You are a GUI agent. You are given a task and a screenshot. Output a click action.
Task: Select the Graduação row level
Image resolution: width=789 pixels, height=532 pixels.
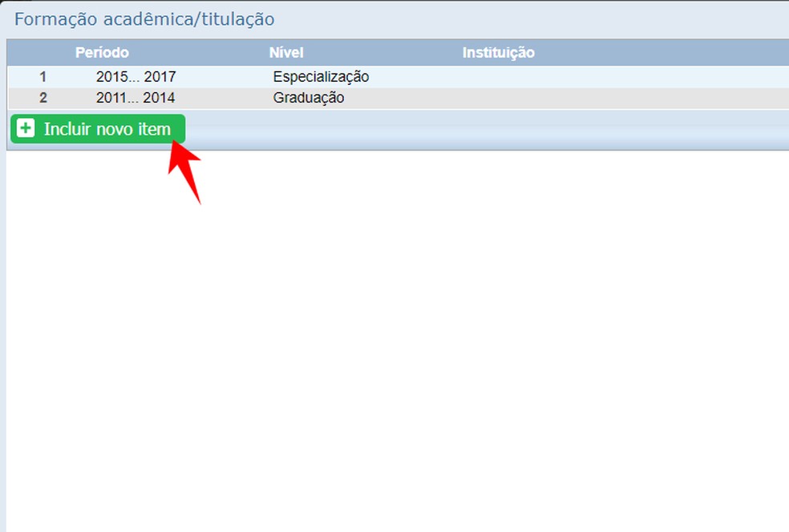[x=309, y=98]
